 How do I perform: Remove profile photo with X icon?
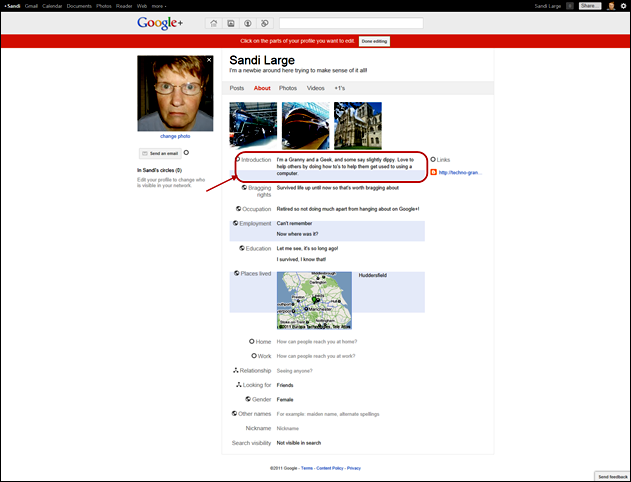pos(209,61)
